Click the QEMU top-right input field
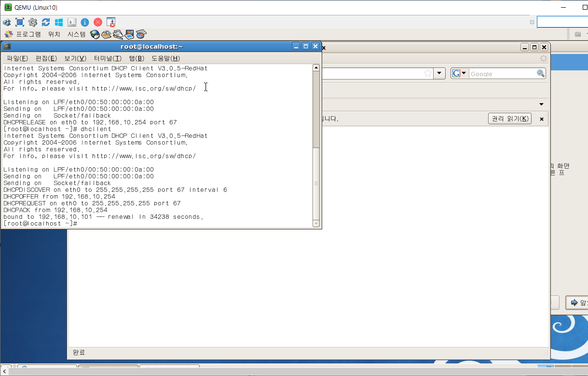The image size is (588, 376). tap(562, 22)
